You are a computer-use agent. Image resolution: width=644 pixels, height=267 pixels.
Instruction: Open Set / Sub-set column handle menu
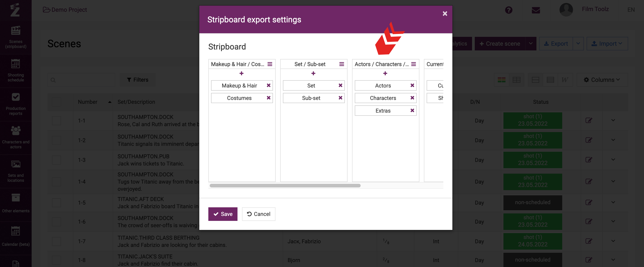pyautogui.click(x=341, y=64)
